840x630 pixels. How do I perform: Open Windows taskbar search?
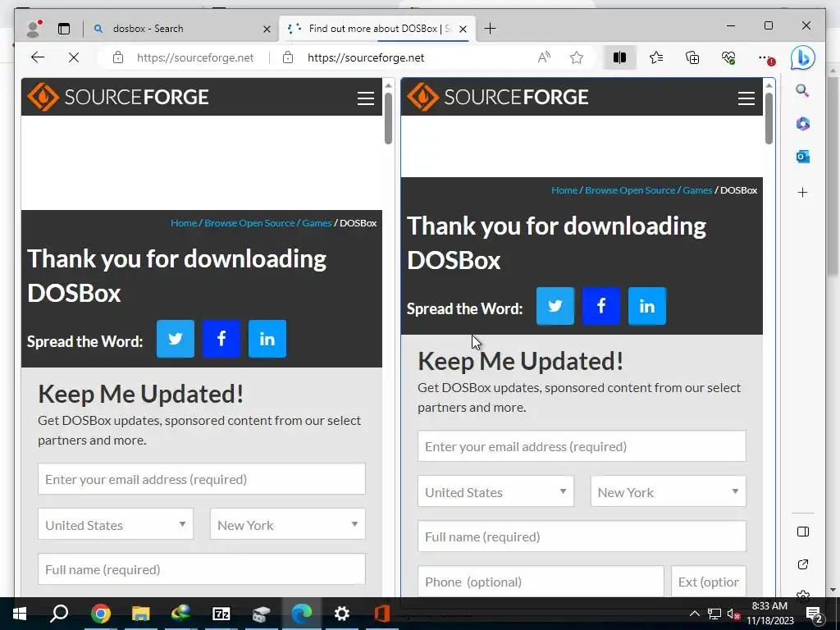(59, 614)
